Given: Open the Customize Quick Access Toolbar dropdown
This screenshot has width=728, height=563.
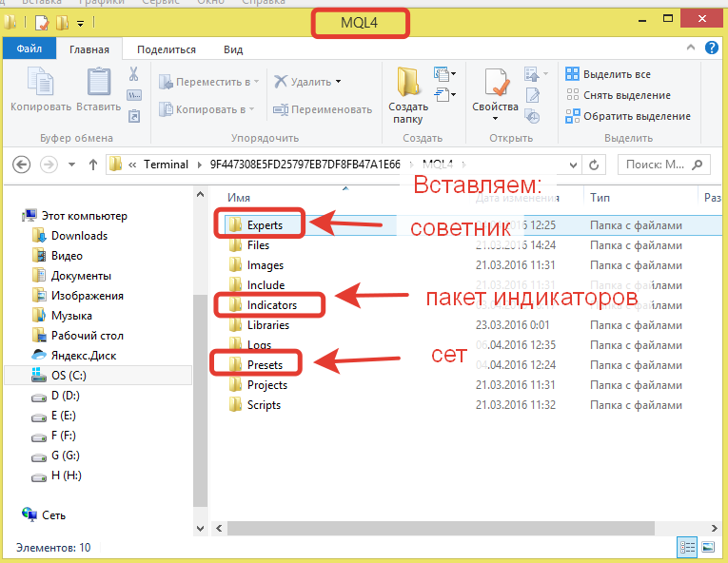Looking at the screenshot, I should (80, 23).
